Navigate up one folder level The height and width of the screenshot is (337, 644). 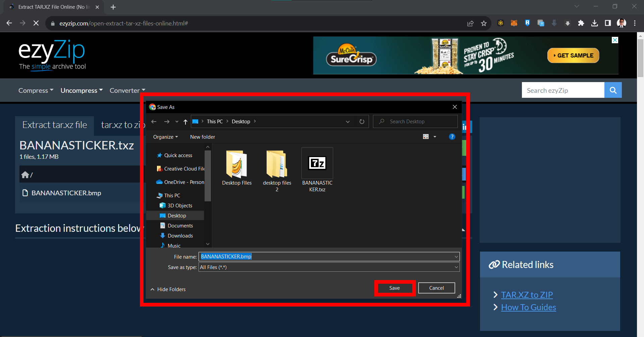point(185,122)
